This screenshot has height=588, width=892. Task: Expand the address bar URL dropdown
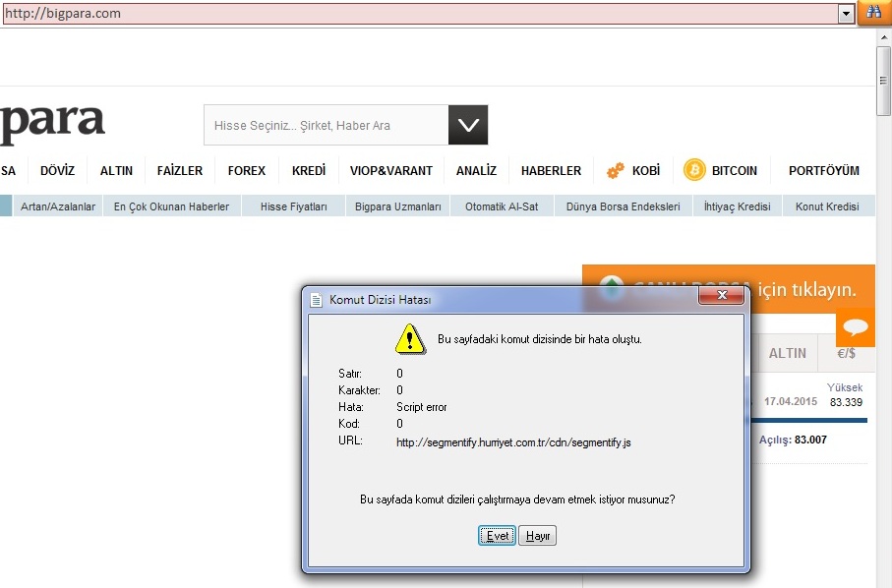(845, 14)
